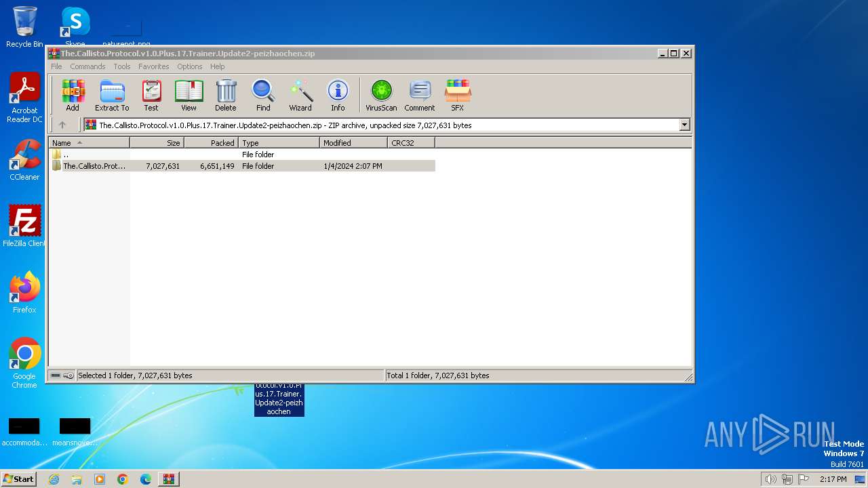868x488 pixels.
Task: Open the Options menu
Action: [x=190, y=66]
